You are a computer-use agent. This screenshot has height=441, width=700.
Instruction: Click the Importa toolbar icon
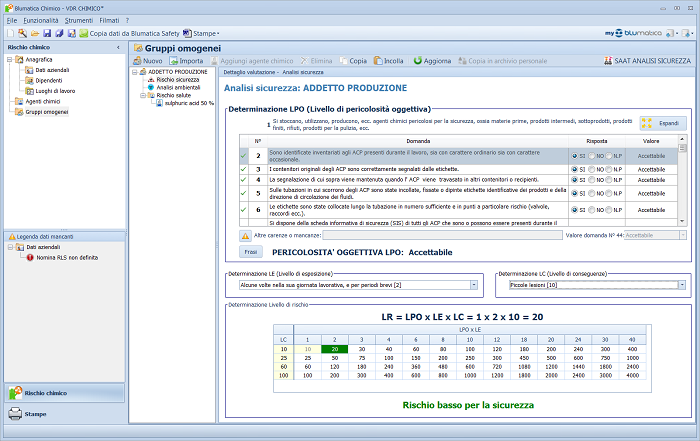pos(185,61)
